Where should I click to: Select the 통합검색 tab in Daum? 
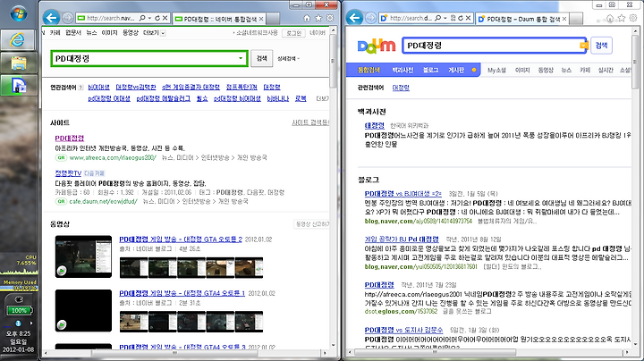[369, 71]
